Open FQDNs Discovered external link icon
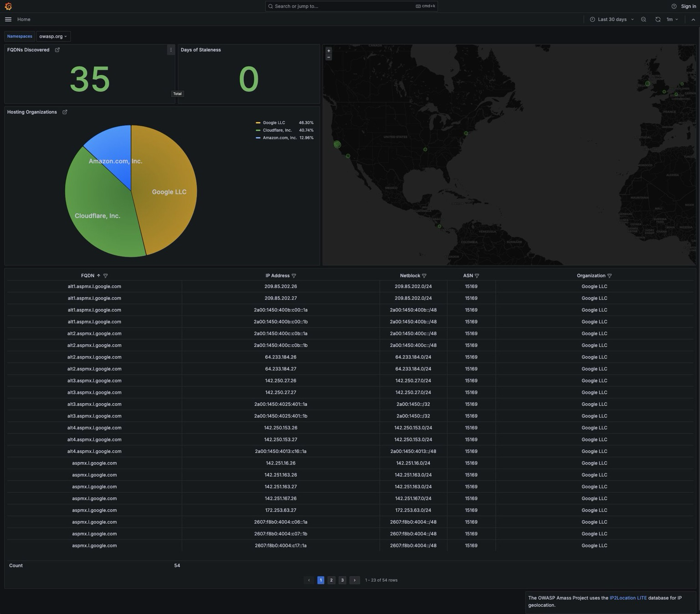This screenshot has width=700, height=614. 57,50
